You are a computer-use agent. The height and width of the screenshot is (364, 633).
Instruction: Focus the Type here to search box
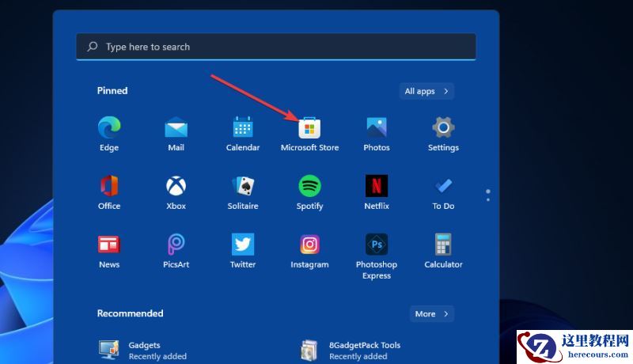[276, 47]
